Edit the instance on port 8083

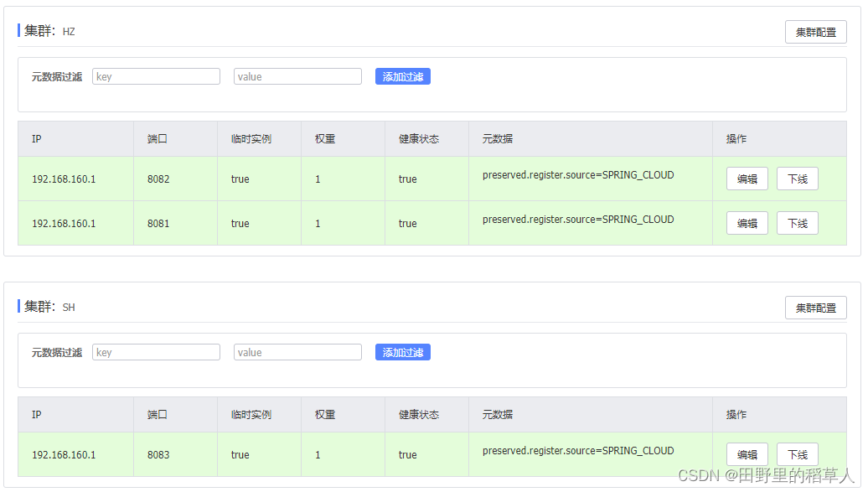tap(747, 455)
